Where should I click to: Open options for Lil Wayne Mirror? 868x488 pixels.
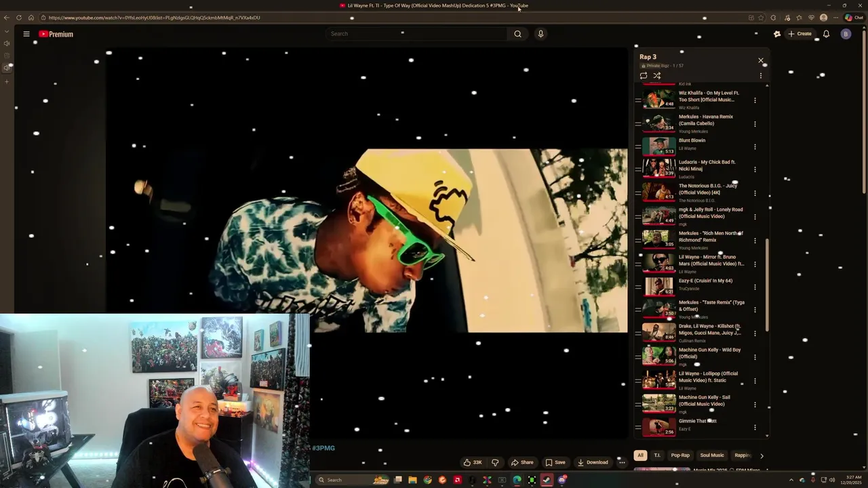(x=755, y=264)
